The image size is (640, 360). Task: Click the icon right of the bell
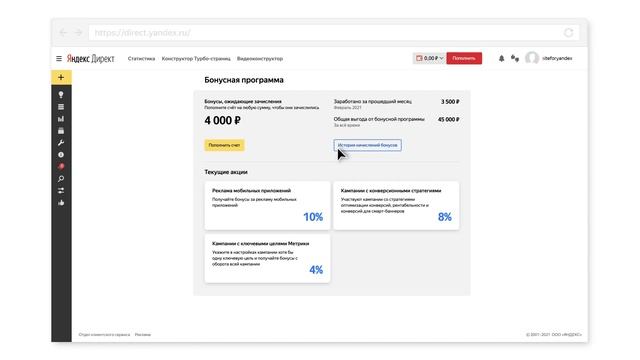click(515, 59)
